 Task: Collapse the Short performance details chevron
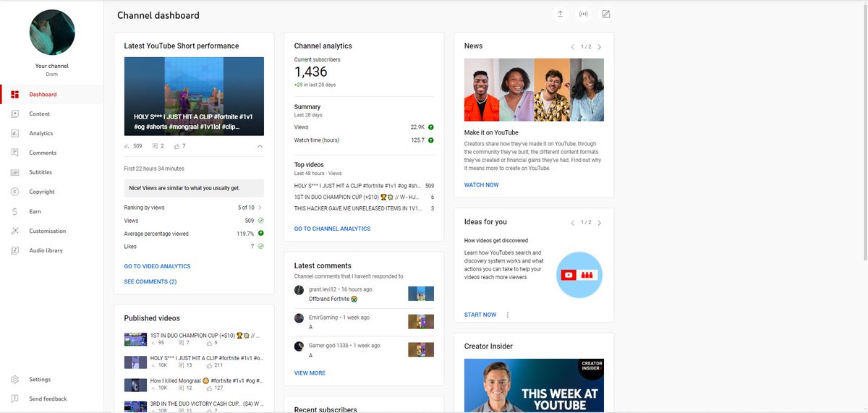point(260,146)
